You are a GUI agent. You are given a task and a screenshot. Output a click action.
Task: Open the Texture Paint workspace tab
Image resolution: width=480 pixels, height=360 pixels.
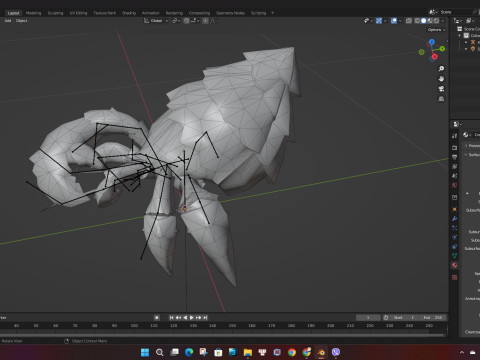[105, 13]
